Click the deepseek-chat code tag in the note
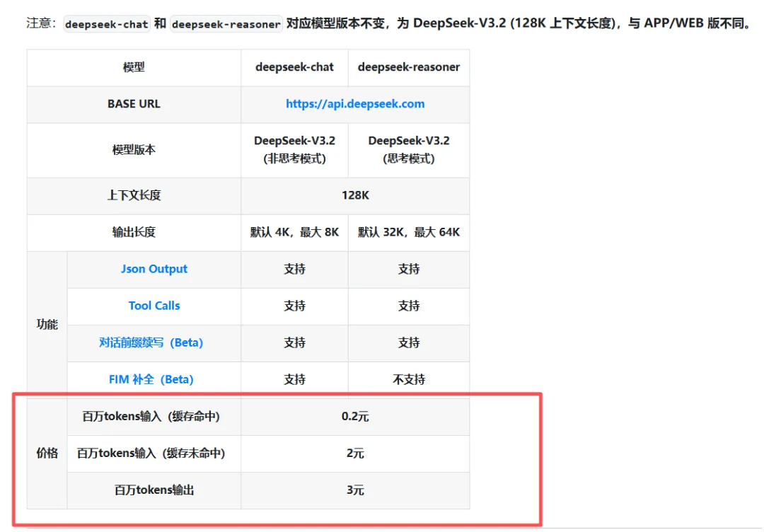 coord(107,24)
